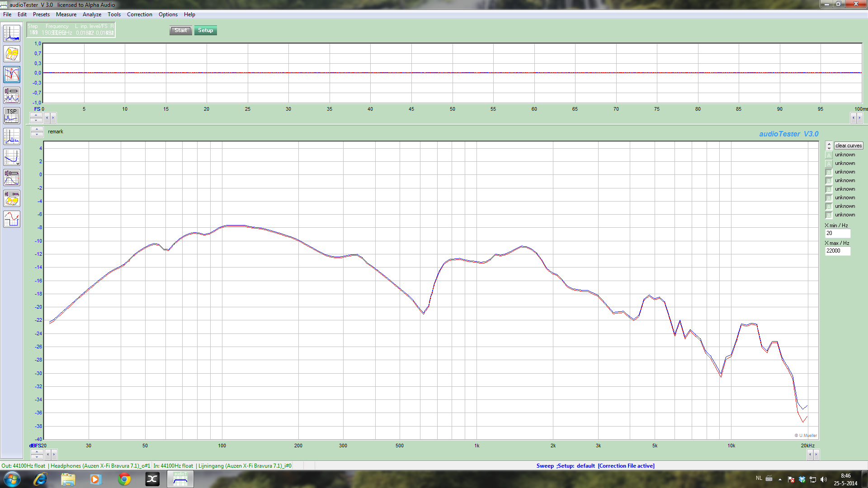
Task: Select the sweep frequency response tool
Action: pos(12,75)
